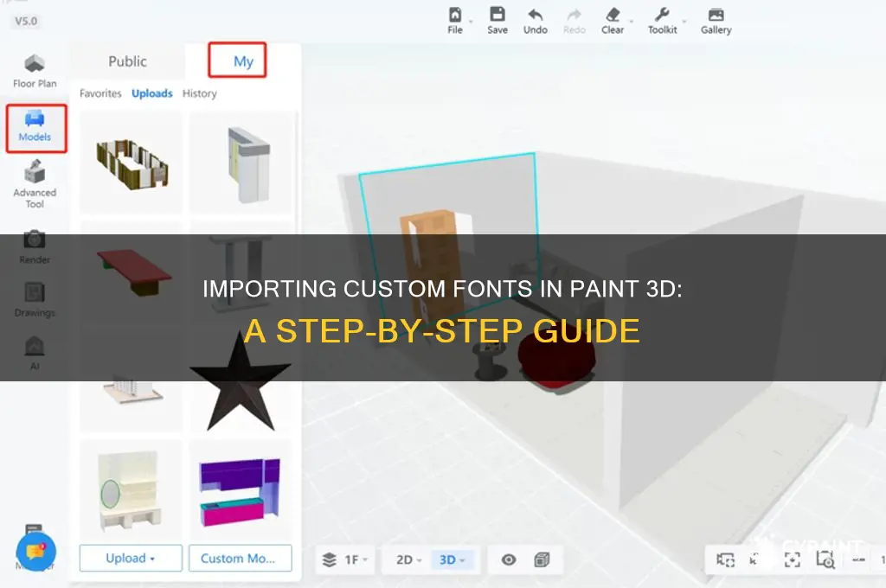The width and height of the screenshot is (886, 588).
Task: Click the floor layers stack icon
Action: coord(330,559)
